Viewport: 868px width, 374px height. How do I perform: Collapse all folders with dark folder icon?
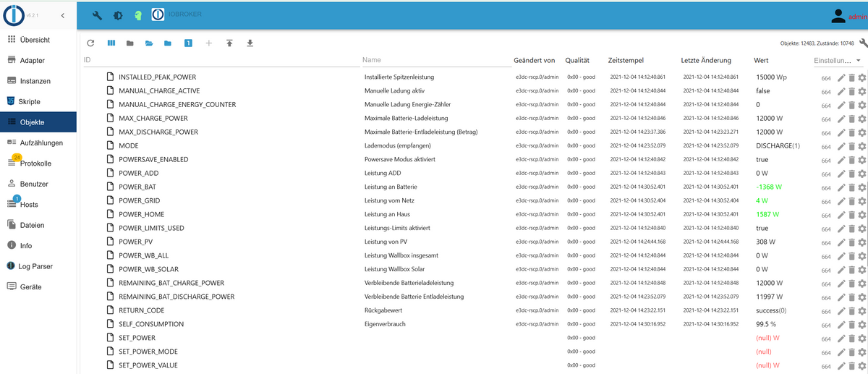point(130,43)
